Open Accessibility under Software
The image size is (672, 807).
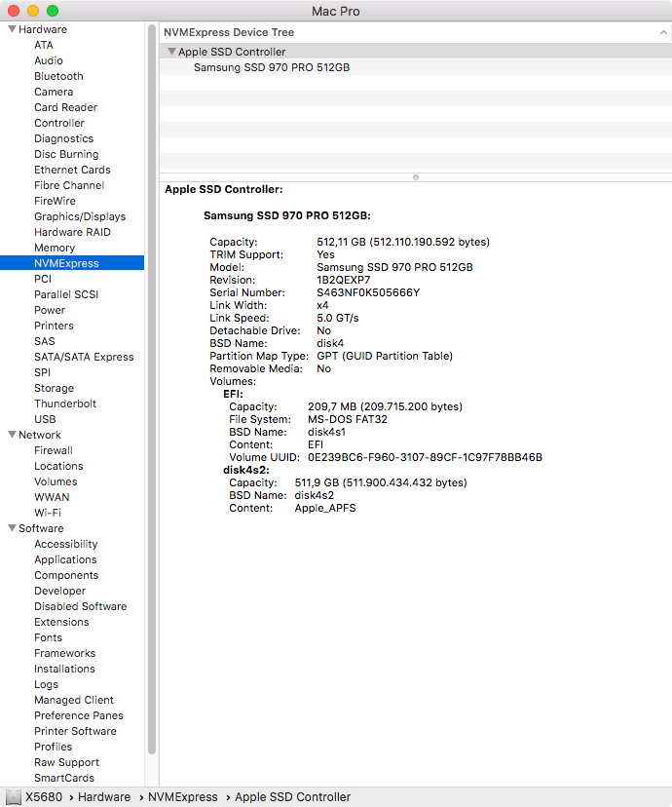[66, 544]
